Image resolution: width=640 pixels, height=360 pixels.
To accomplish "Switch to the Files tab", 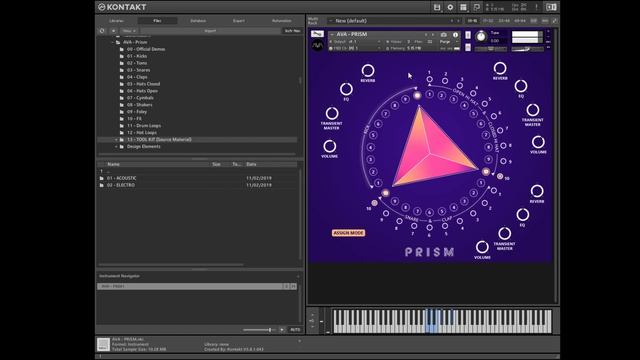I will click(x=157, y=20).
